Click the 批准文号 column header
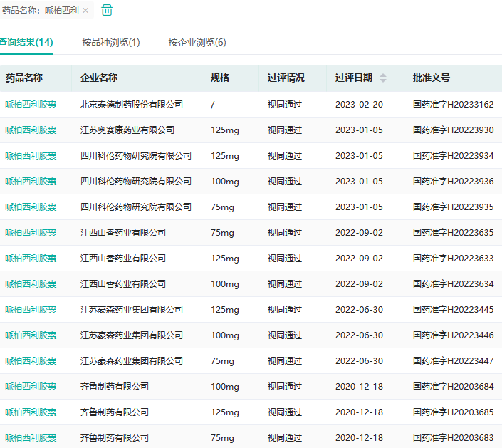 432,78
